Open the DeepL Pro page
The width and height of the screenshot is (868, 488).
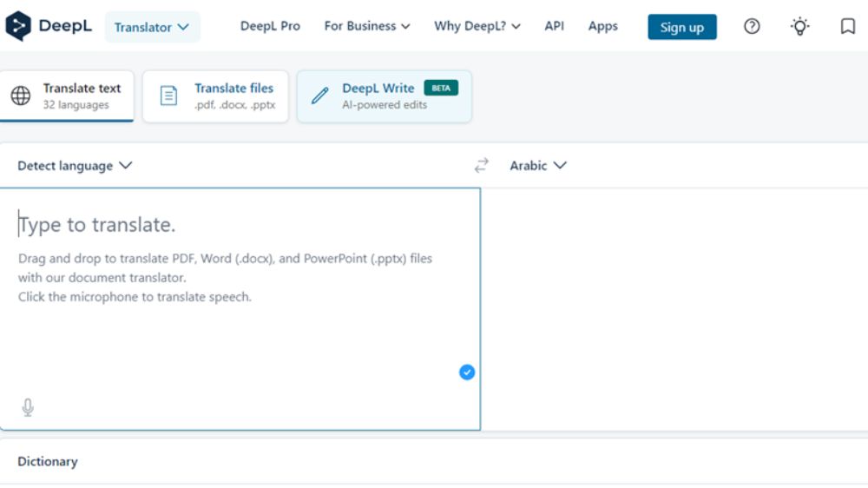270,26
